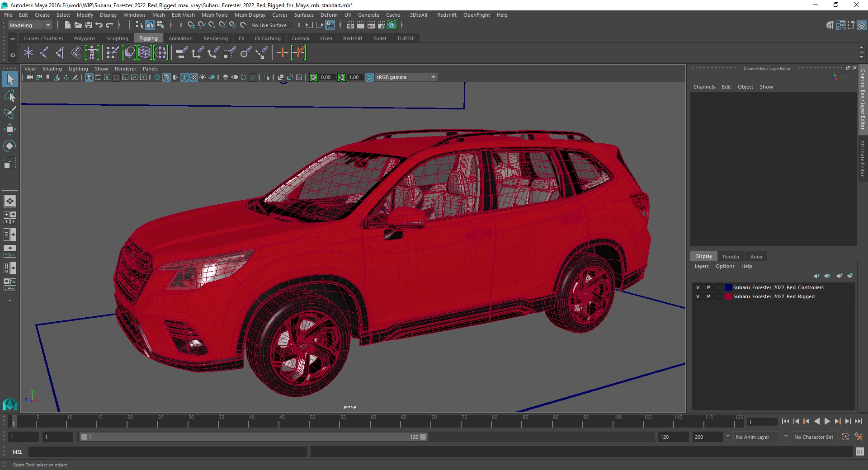Go to start of playback range
This screenshot has width=868, height=470.
tap(786, 421)
